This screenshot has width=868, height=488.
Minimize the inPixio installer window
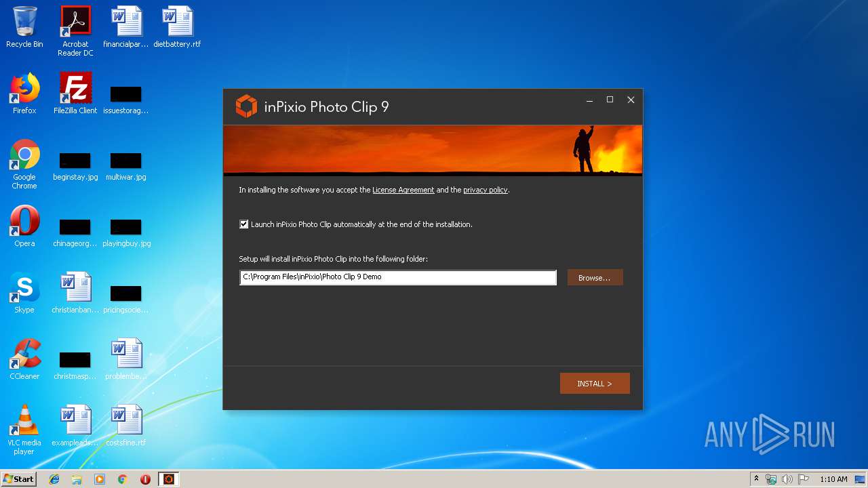point(589,100)
